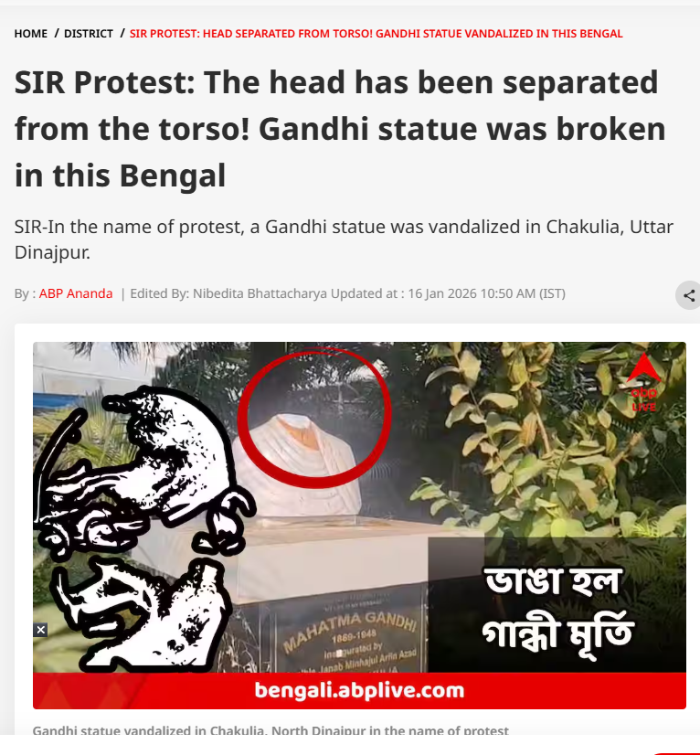
Task: Click the article summary mentioning Uttar Dinajpur
Action: pyautogui.click(x=344, y=239)
